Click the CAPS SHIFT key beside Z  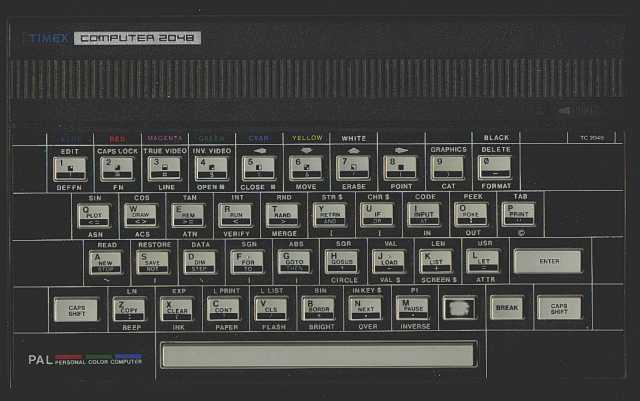[76, 310]
